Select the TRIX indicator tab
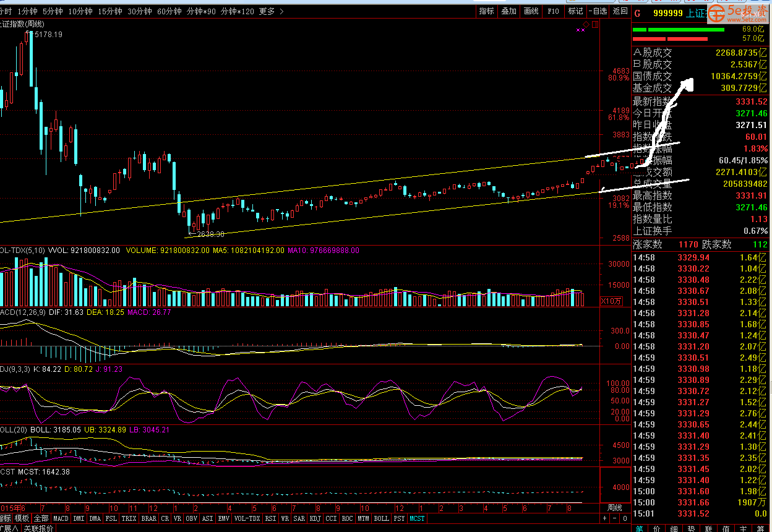This screenshot has width=772, height=532. point(129,518)
